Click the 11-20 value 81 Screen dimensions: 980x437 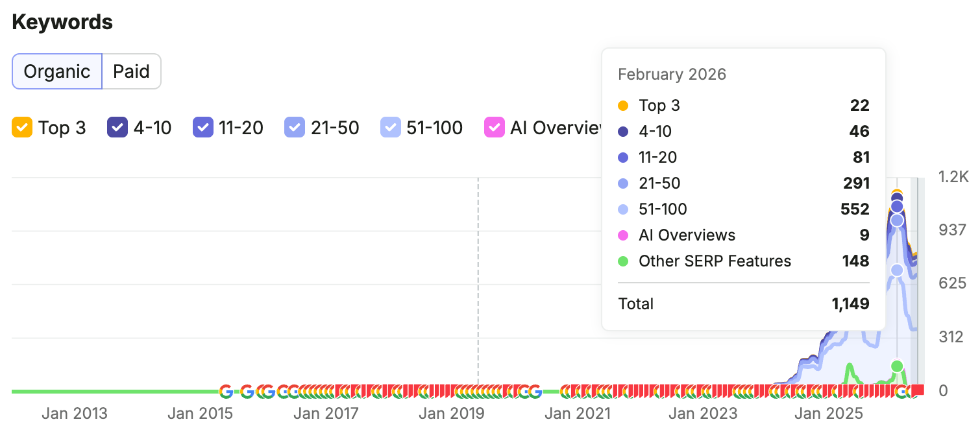[861, 158]
